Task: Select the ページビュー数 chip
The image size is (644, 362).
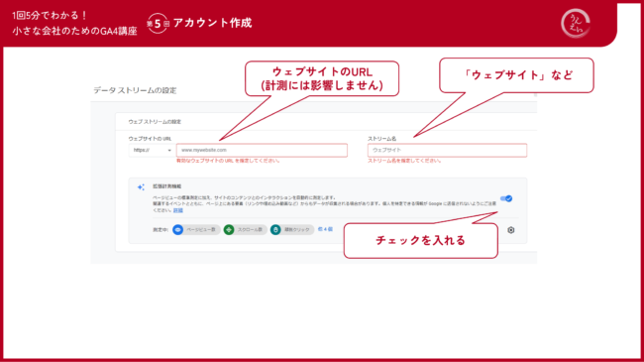Action: pos(196,229)
